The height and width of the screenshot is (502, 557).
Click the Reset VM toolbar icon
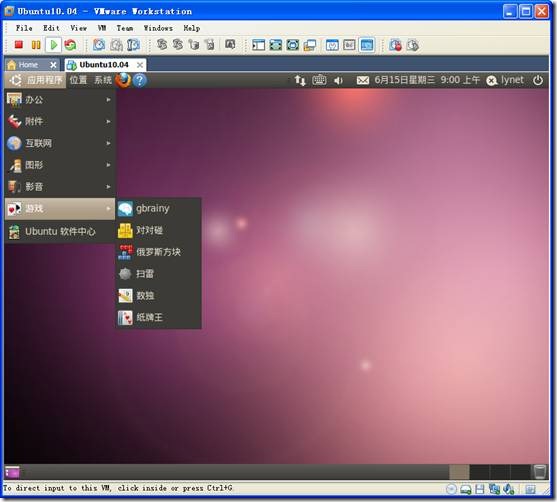(70, 45)
